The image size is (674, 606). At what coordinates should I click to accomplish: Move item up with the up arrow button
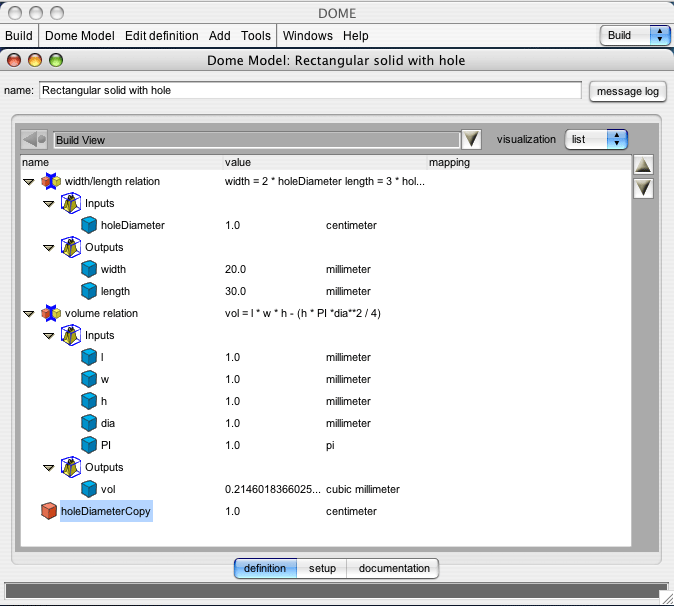[643, 165]
